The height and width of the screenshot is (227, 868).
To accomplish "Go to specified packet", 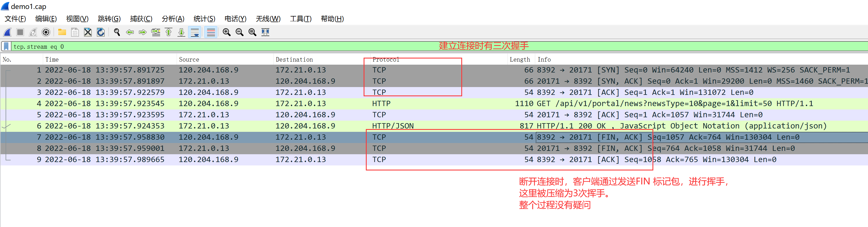I will point(156,32).
